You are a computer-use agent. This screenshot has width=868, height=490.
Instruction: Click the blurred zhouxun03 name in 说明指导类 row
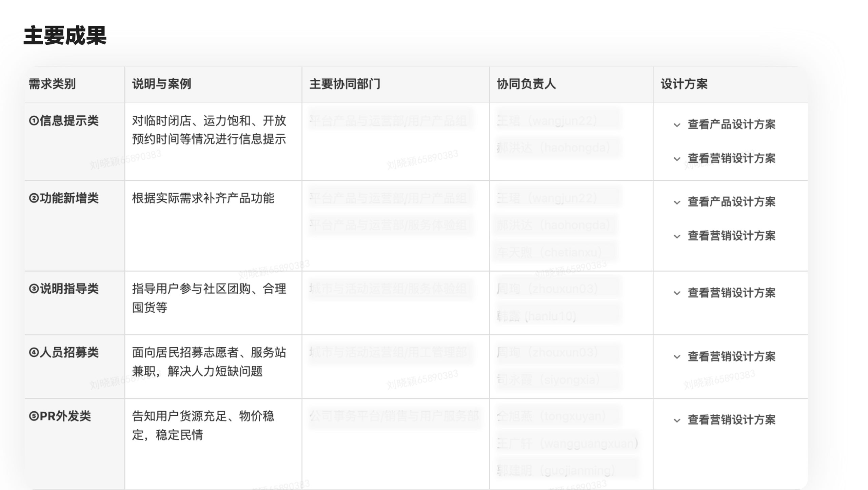[547, 289]
